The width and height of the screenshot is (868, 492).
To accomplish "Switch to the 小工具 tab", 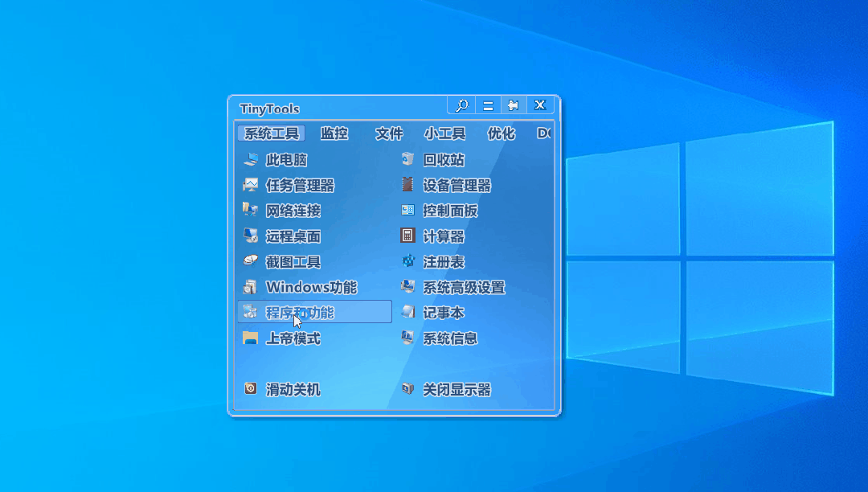I will pyautogui.click(x=444, y=133).
